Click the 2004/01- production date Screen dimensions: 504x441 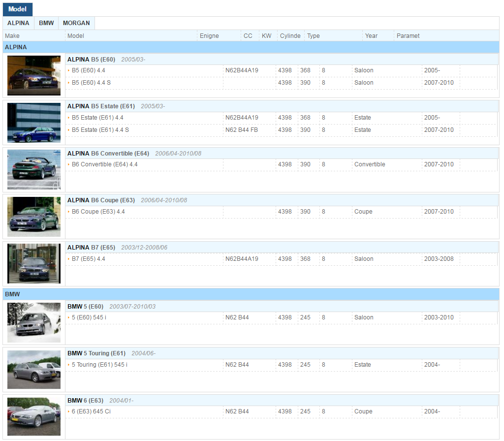tap(122, 401)
